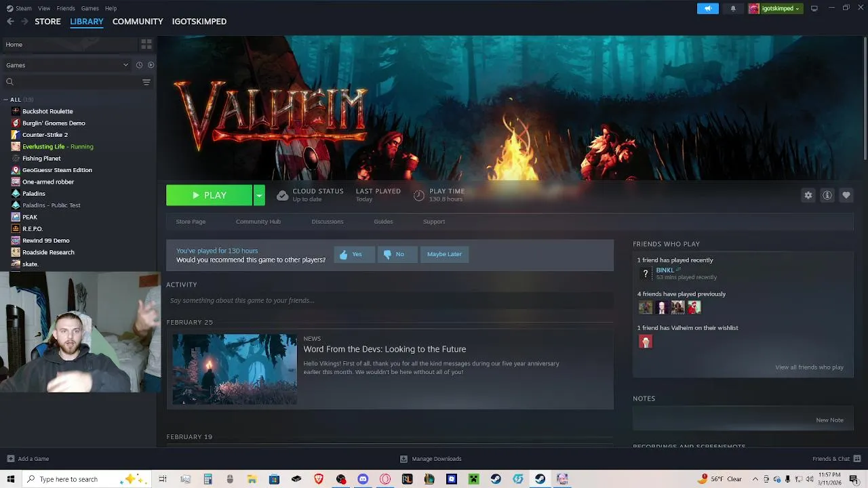Open the Guides tab
This screenshot has width=868, height=488.
click(x=383, y=222)
